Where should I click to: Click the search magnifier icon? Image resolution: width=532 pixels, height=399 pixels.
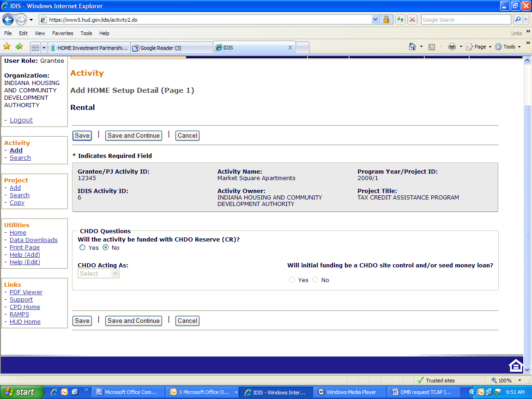(518, 19)
